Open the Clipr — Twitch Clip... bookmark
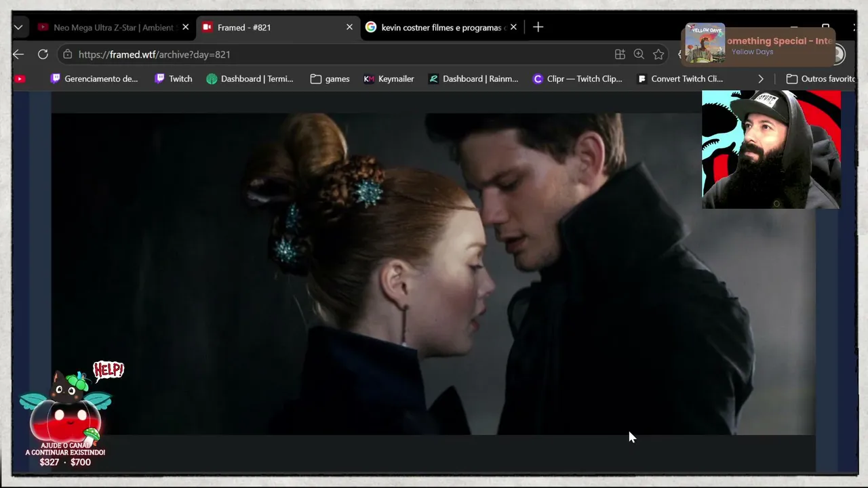 pyautogui.click(x=577, y=79)
